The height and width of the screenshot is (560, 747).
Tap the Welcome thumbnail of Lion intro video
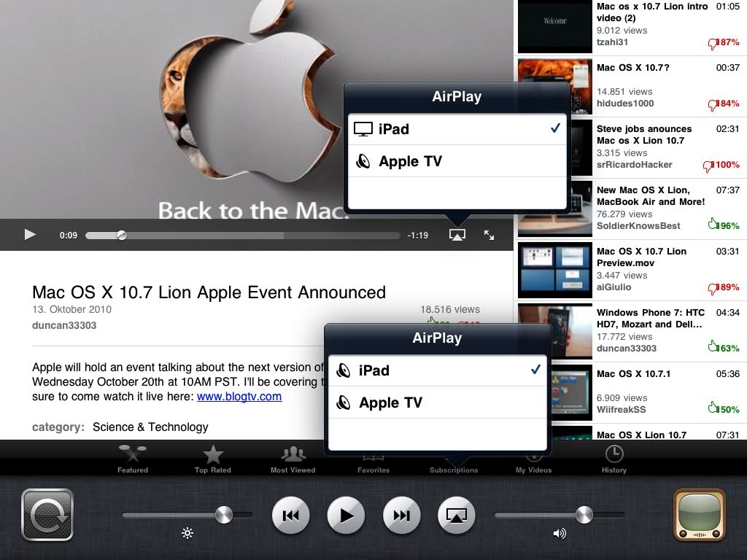555,26
